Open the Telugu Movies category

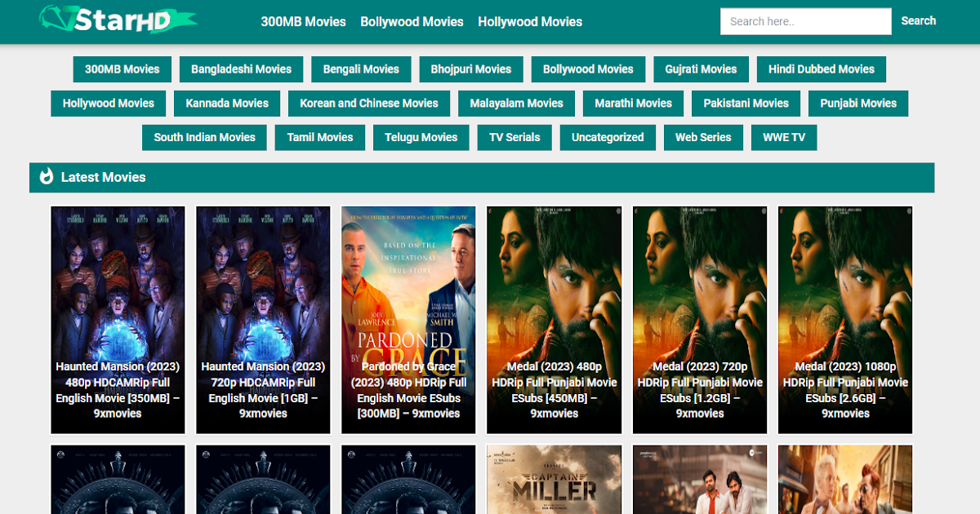click(421, 138)
